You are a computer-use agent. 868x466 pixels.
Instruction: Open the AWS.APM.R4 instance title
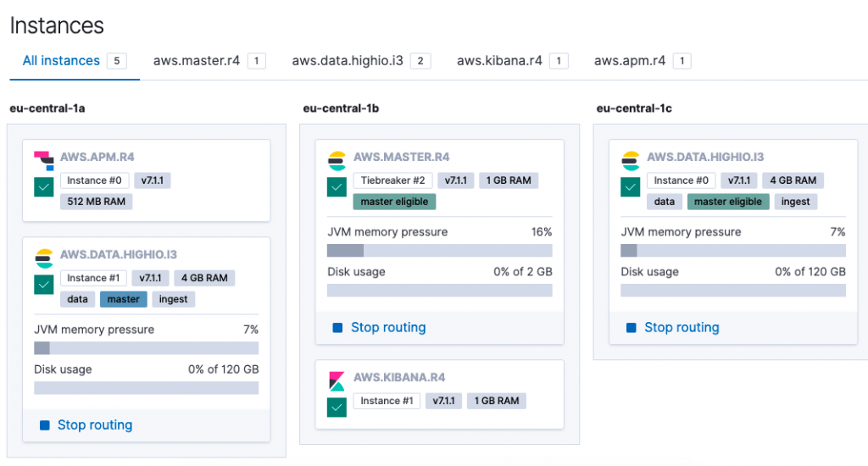coord(97,158)
